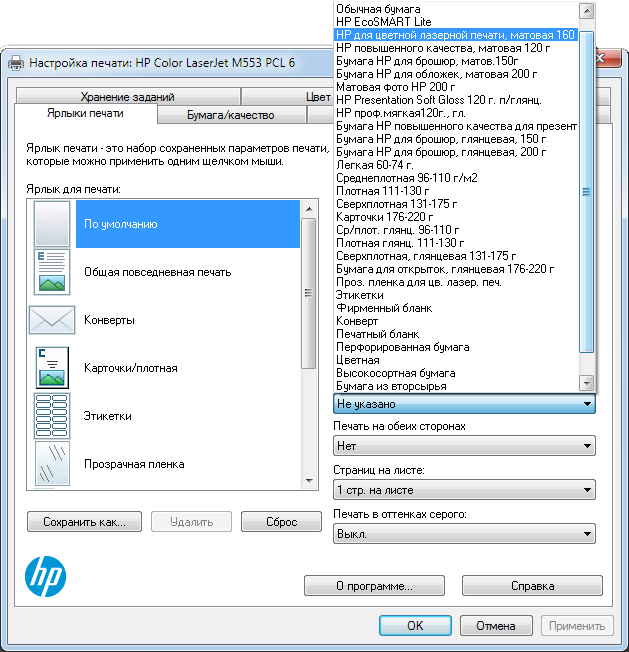Click the shortcut list scrollbar thumb

[308, 293]
